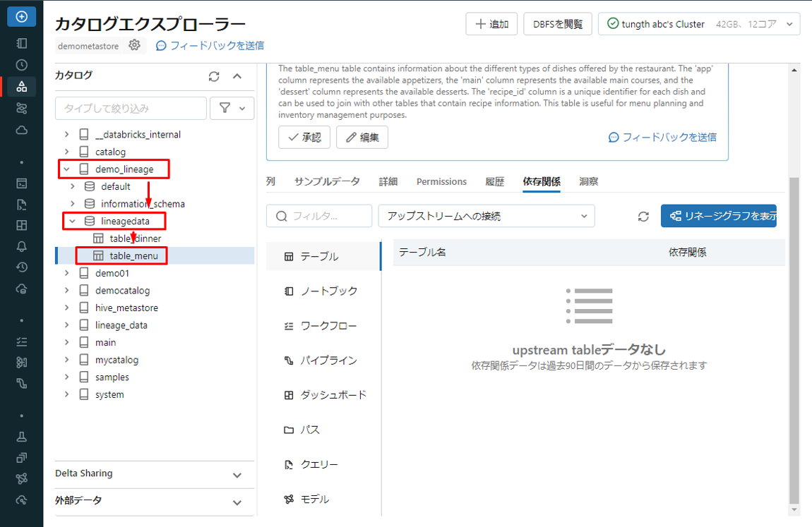
Task: Click the refresh icon beside lineage graph button
Action: tap(643, 217)
